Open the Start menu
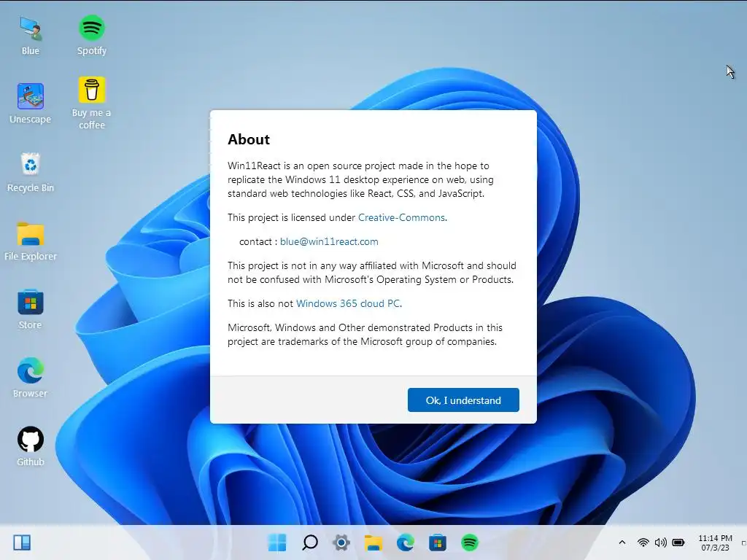Viewport: 747px width, 560px height. pos(277,542)
